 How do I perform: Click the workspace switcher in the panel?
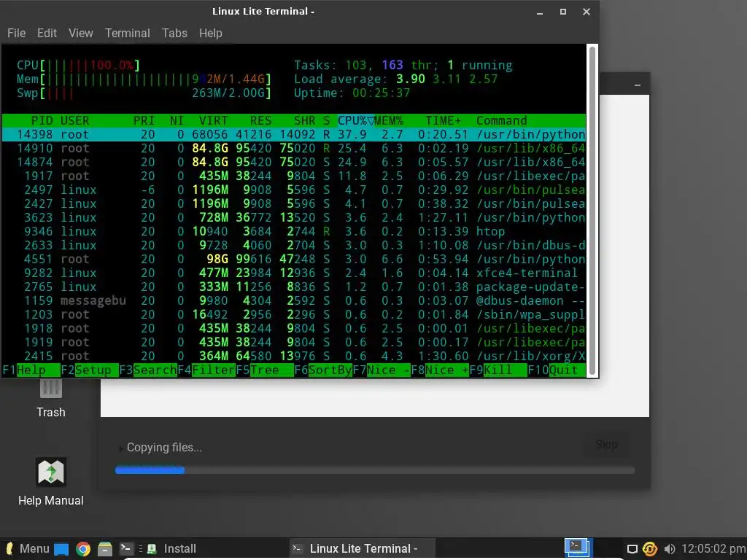coord(578,548)
